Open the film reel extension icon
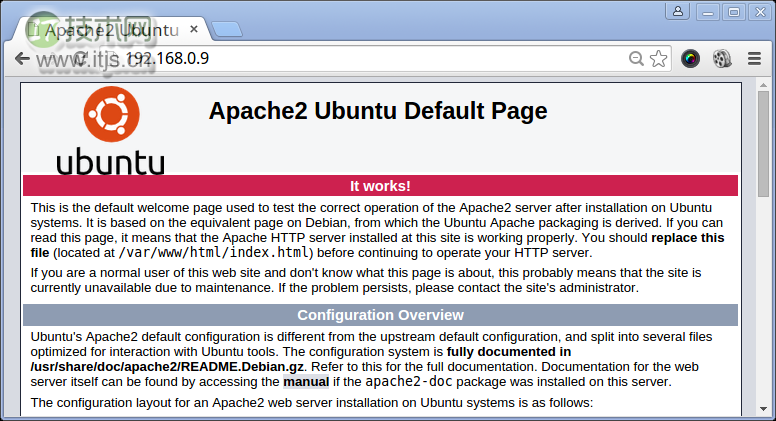This screenshot has width=776, height=421. [x=722, y=58]
